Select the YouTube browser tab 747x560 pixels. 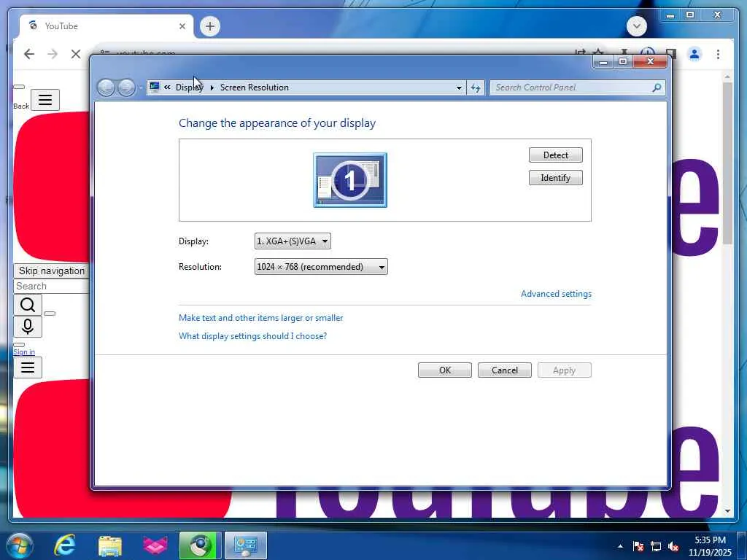pyautogui.click(x=107, y=26)
